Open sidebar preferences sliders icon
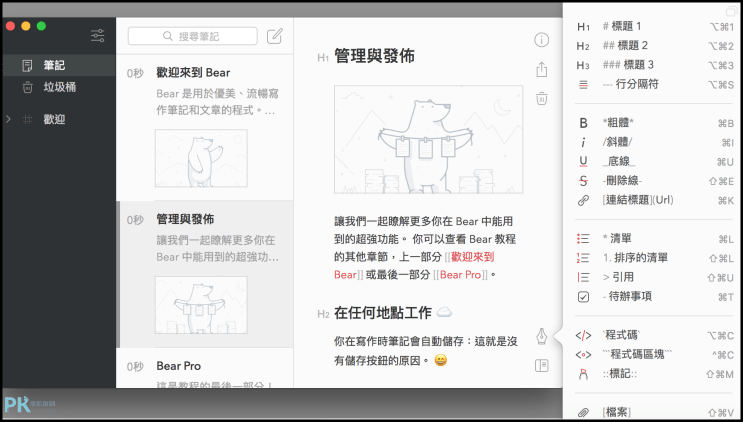Image resolution: width=743 pixels, height=422 pixels. (x=98, y=36)
